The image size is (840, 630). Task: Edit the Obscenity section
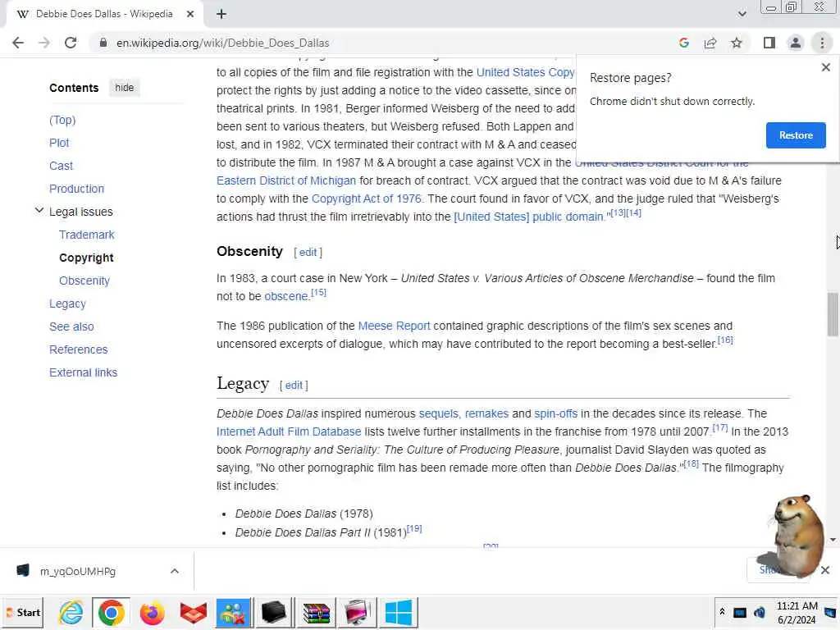pyautogui.click(x=308, y=253)
